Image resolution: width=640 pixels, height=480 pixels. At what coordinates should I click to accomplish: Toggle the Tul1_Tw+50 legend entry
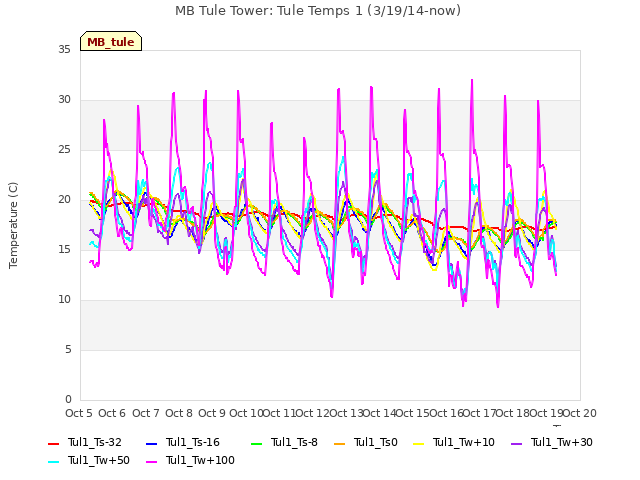click(x=89, y=460)
